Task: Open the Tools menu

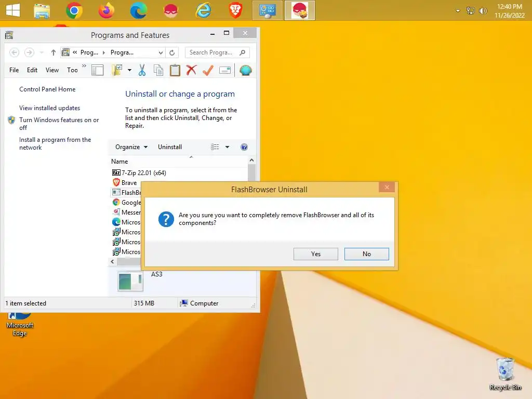Action: 72,70
